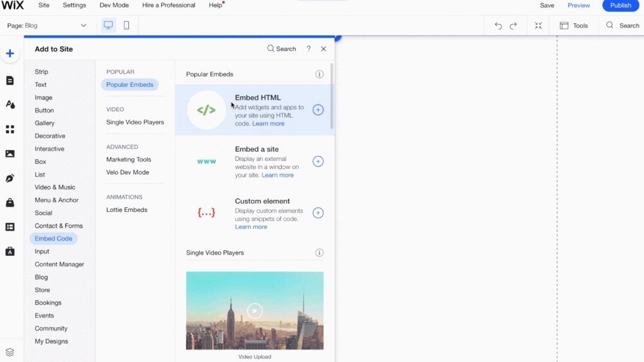Open the Dev Mode menu

(x=114, y=5)
